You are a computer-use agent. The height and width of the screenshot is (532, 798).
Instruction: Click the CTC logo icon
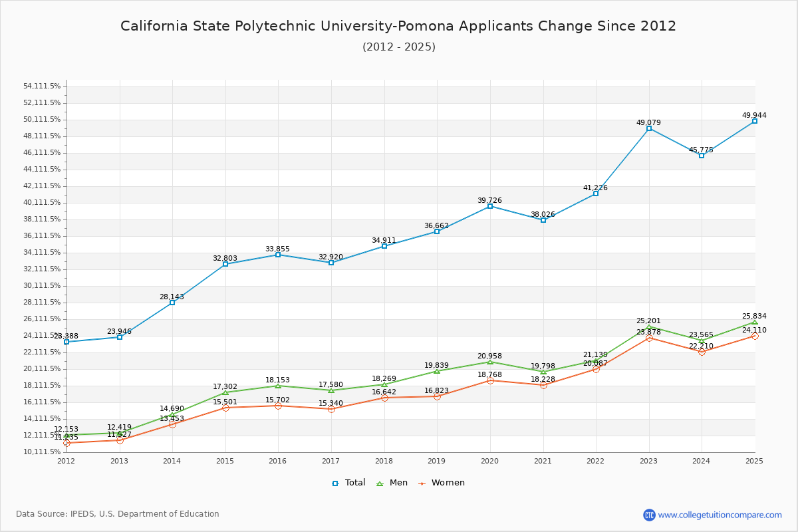[x=649, y=515]
